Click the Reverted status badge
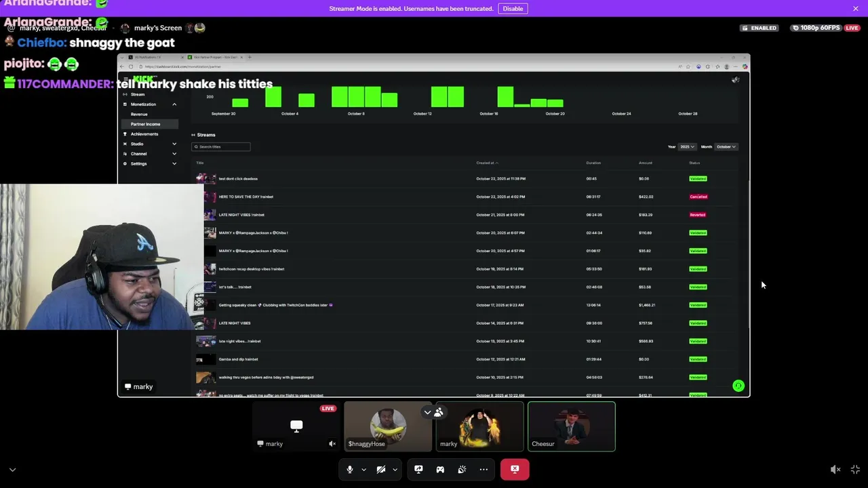Viewport: 868px width, 488px height. click(698, 215)
